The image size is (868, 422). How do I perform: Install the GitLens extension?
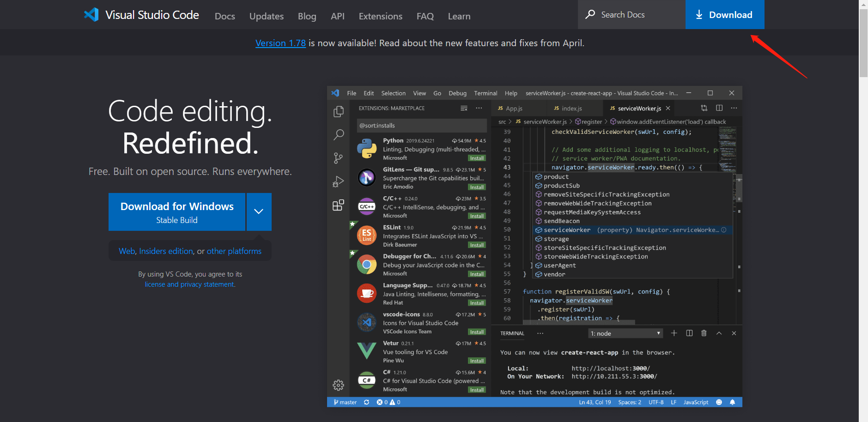click(477, 187)
